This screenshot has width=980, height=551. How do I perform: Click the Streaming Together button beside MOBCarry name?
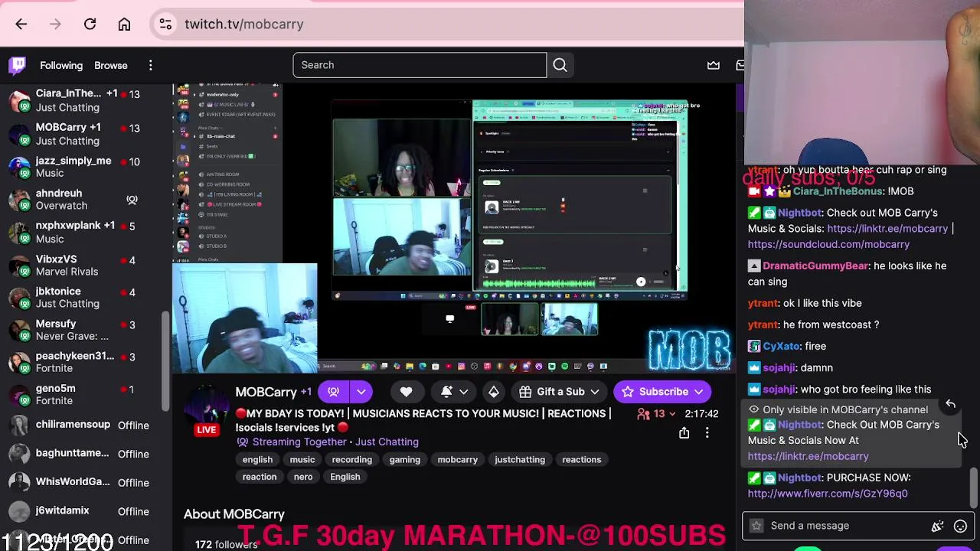tap(333, 392)
